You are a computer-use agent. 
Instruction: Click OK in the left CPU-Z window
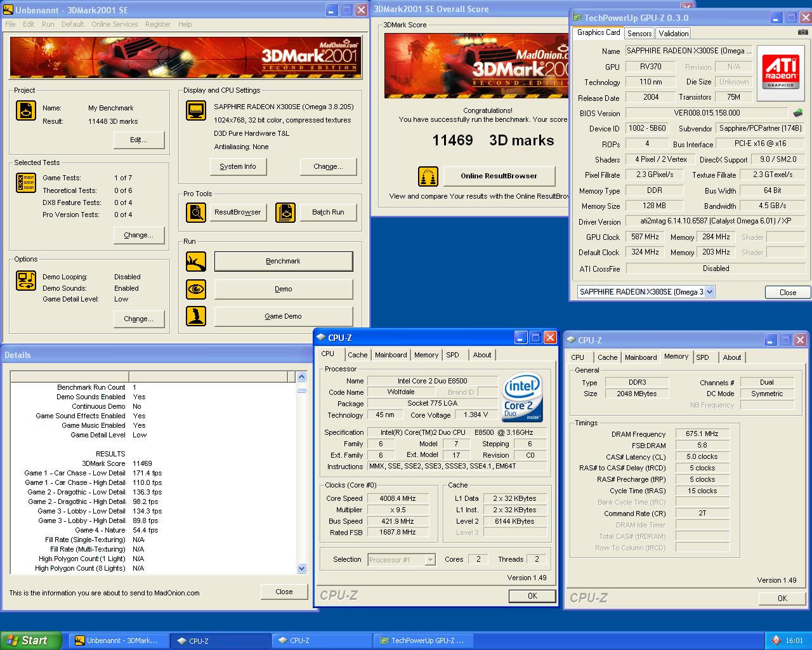tap(532, 595)
